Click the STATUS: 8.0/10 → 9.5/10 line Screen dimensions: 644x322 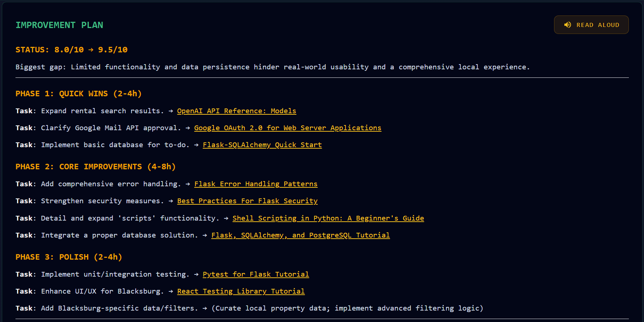(72, 50)
